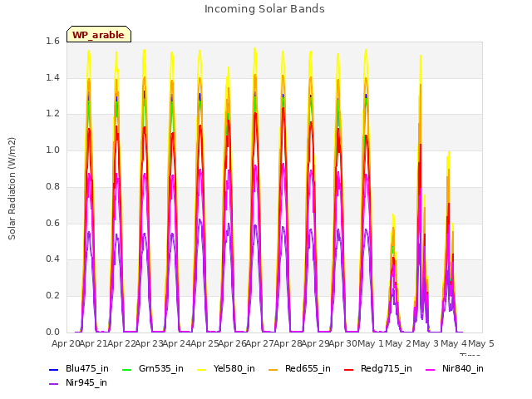The image size is (532, 399).
Task: Select the Blu475_in legend label
Action: (x=87, y=369)
